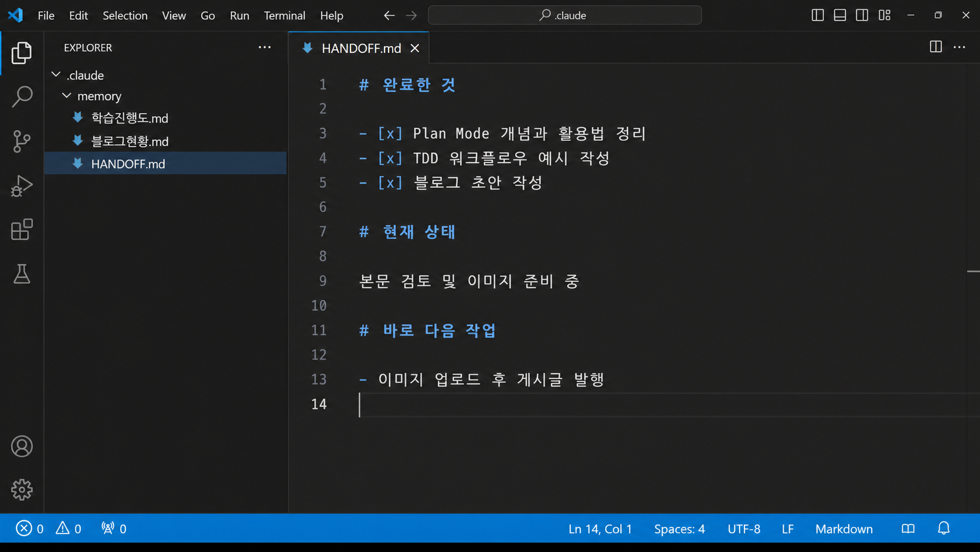
Task: Open the Edit menu
Action: tap(79, 15)
